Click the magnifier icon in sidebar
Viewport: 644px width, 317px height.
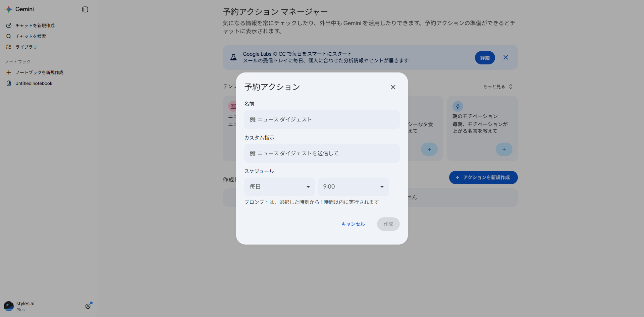click(9, 36)
